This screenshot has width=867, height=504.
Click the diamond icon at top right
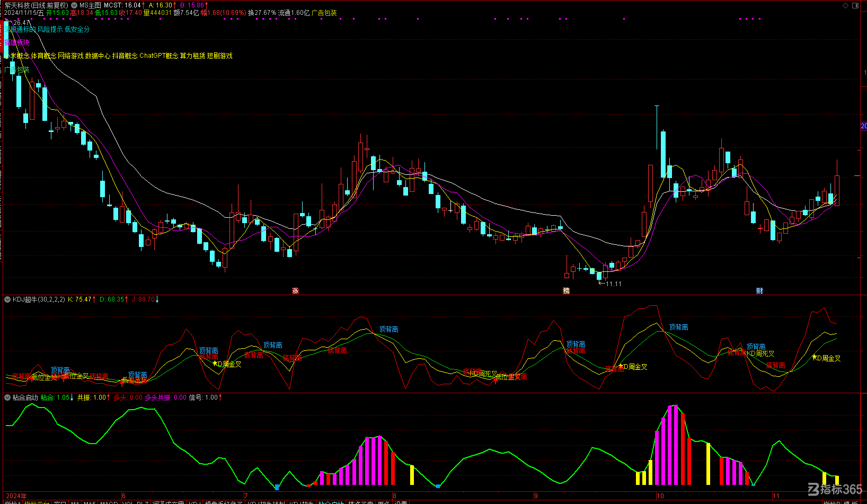pos(846,5)
